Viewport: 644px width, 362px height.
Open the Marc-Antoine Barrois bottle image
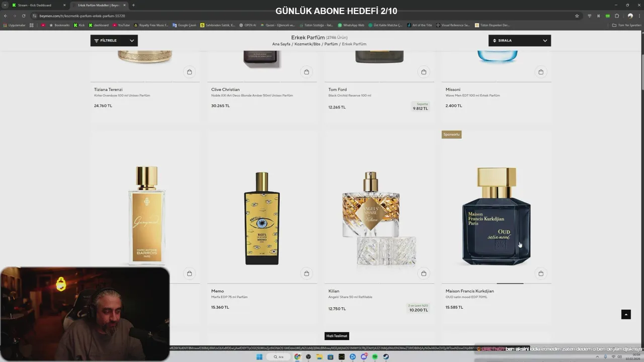click(x=146, y=216)
